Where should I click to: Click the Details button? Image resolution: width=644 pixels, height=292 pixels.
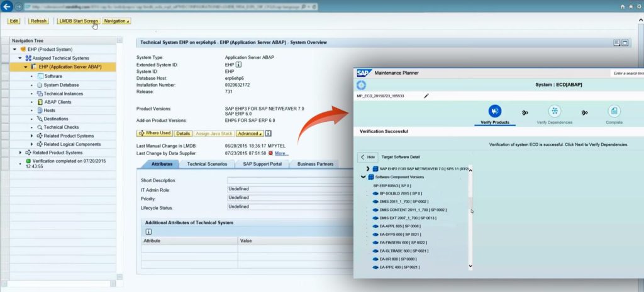pyautogui.click(x=183, y=133)
